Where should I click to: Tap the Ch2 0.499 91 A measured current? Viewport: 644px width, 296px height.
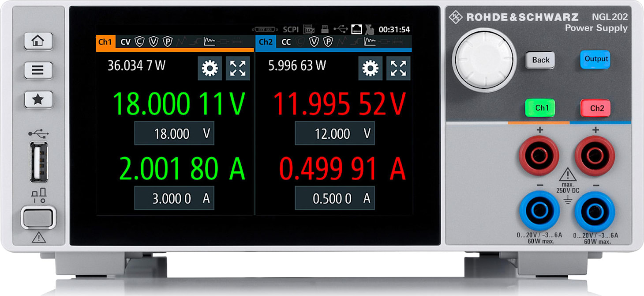click(342, 169)
